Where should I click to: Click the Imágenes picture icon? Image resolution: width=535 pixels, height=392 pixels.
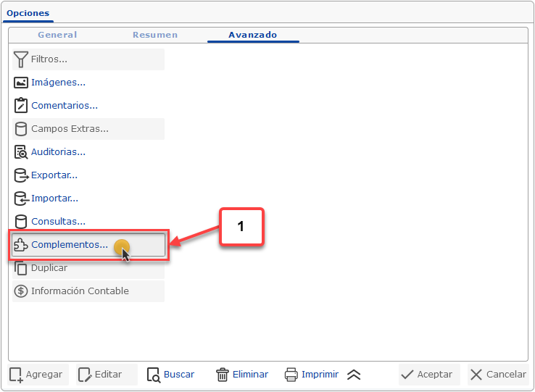pyautogui.click(x=21, y=83)
